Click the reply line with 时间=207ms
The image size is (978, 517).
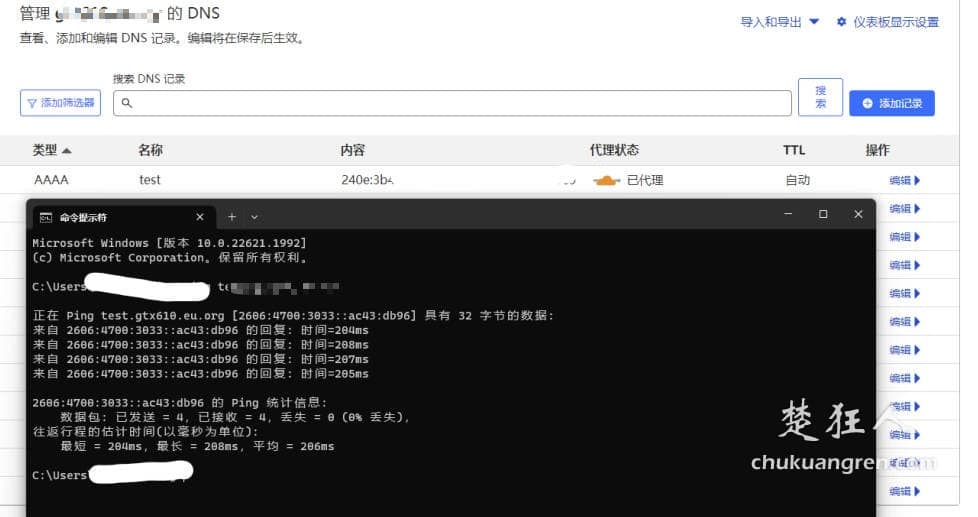point(200,359)
